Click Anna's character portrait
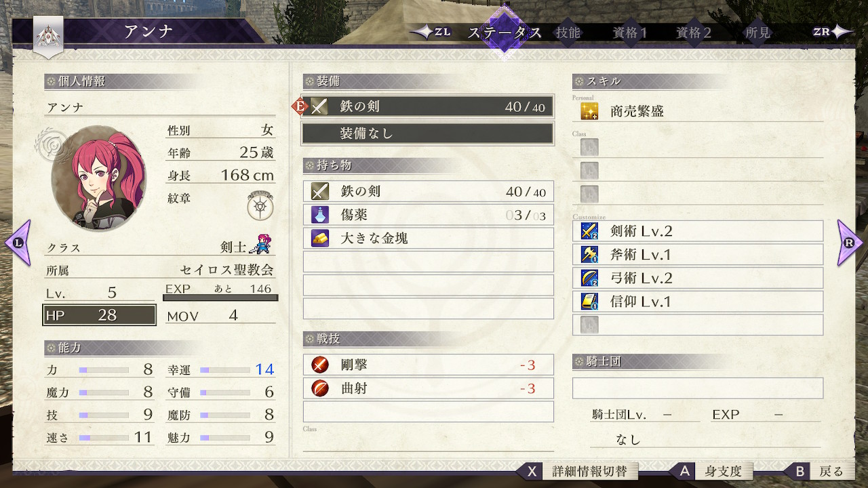The image size is (868, 488). 99,178
